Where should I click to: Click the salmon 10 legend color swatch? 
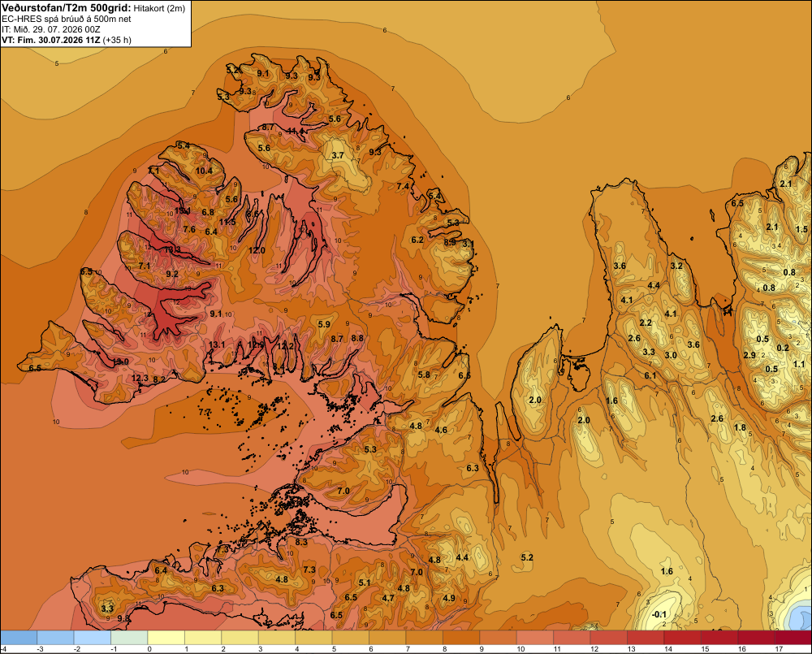click(535, 638)
